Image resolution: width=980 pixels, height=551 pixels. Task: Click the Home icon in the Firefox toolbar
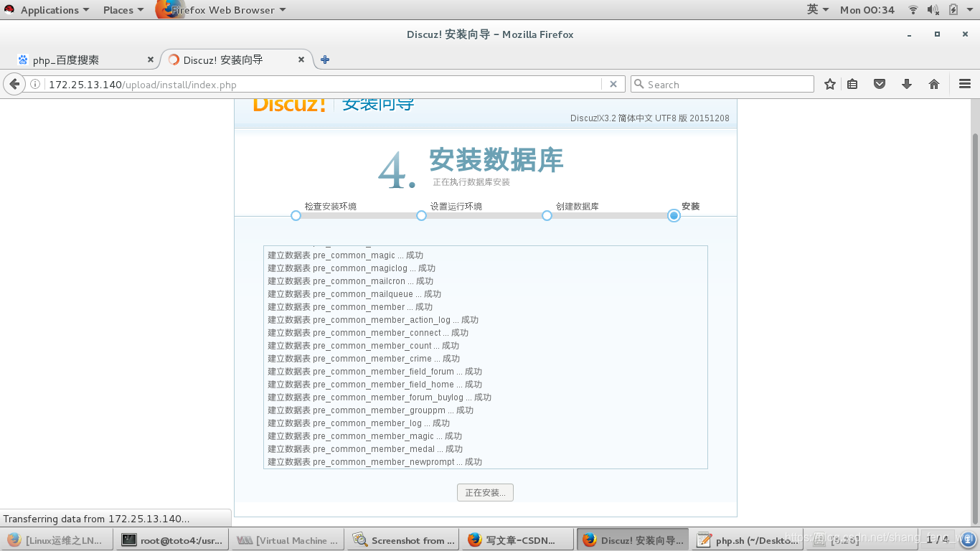click(934, 84)
